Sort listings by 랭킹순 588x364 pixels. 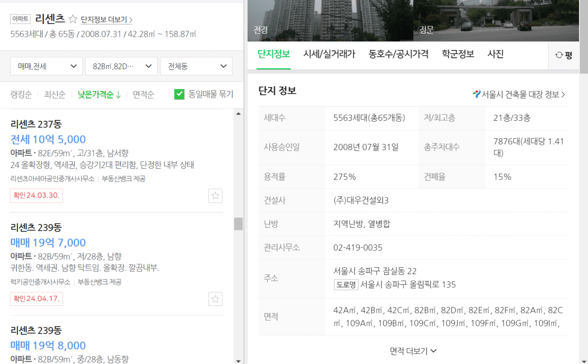(21, 95)
